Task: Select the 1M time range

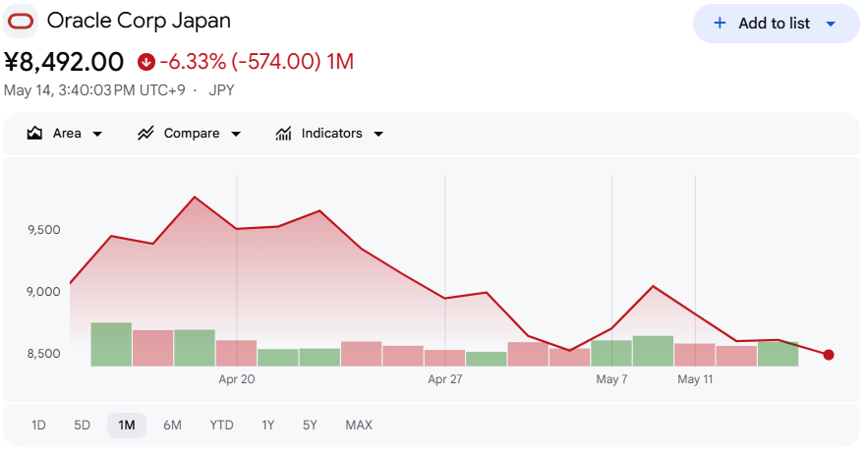Action: 127,426
